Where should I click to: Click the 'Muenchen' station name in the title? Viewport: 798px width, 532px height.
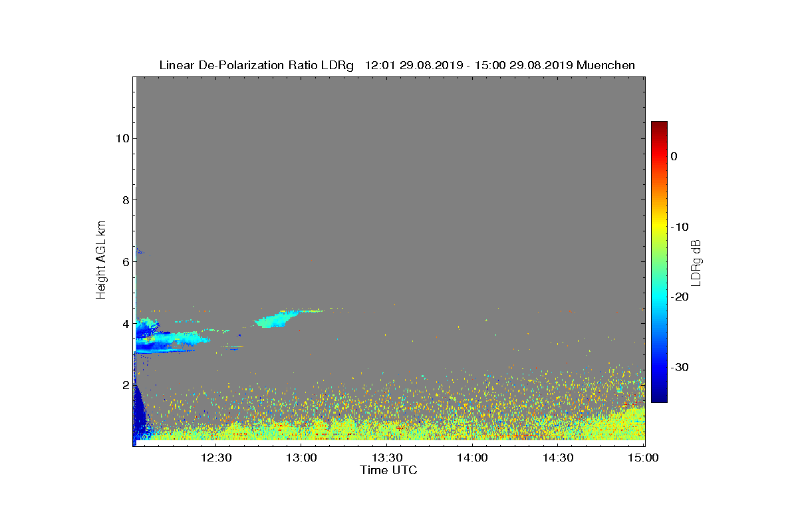coord(606,65)
